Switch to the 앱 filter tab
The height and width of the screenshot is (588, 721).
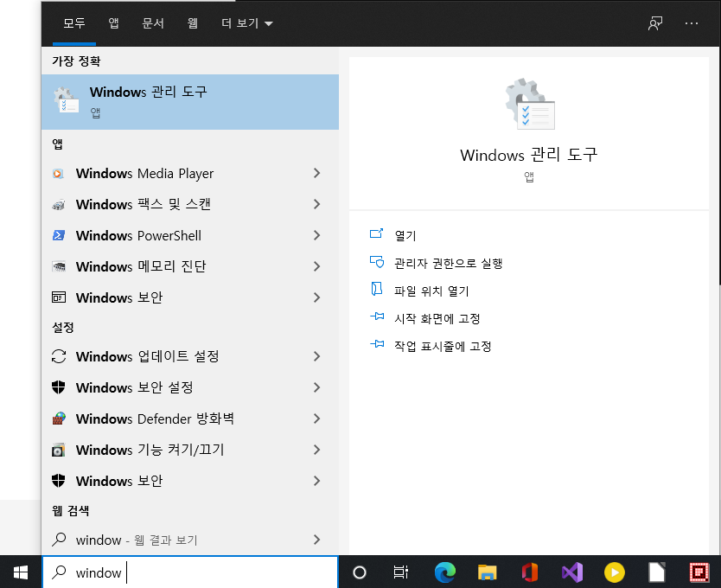pos(113,23)
